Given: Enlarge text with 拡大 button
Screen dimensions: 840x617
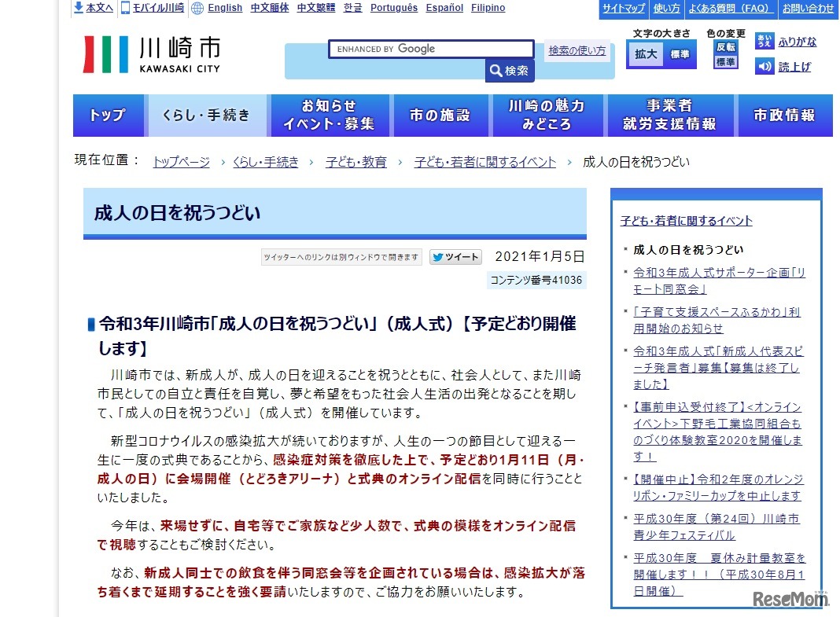Looking at the screenshot, I should (x=646, y=54).
